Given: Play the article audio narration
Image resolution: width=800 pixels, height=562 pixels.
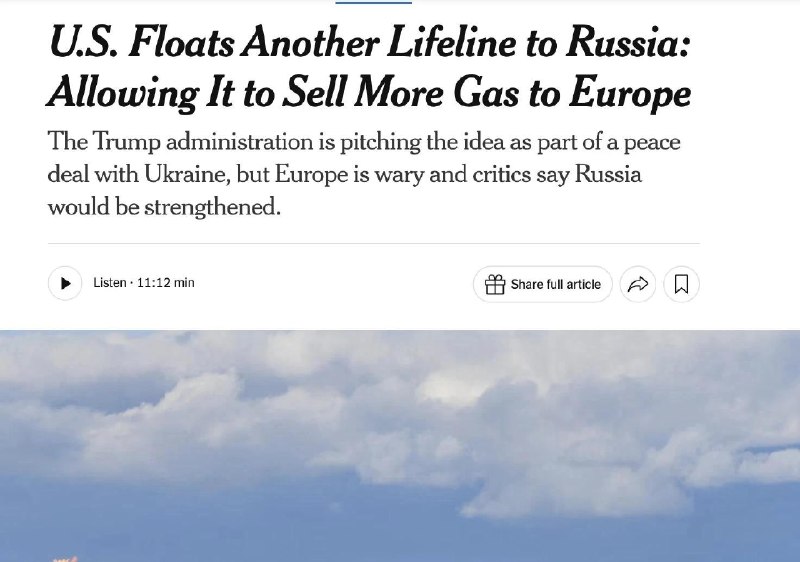Looking at the screenshot, I should [x=65, y=283].
